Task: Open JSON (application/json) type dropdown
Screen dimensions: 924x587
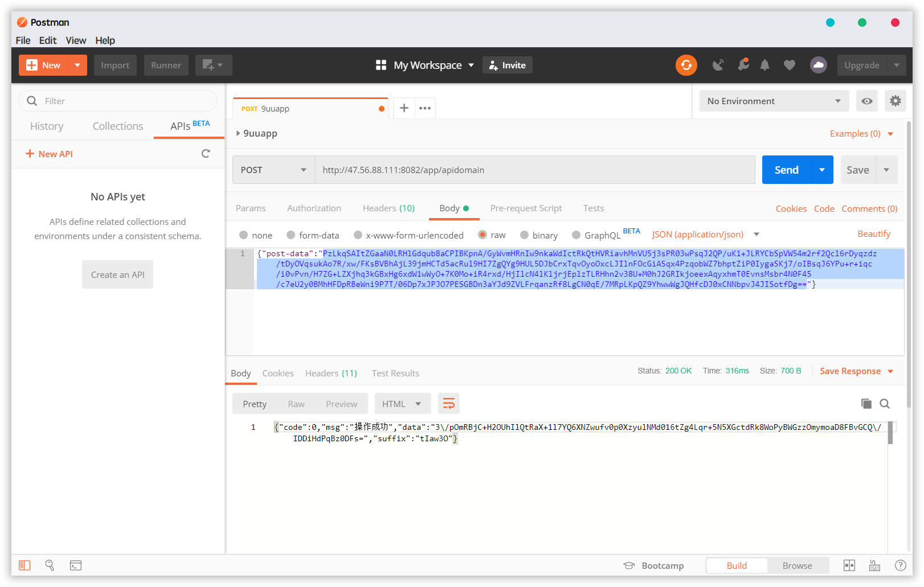Action: pyautogui.click(x=706, y=235)
